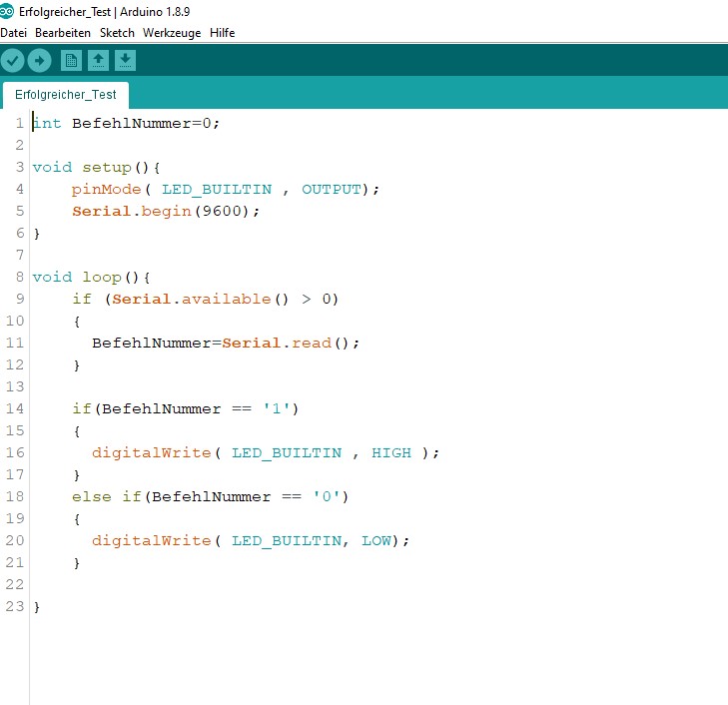728x705 pixels.
Task: Click 'HIGH' constant on line 16
Action: (391, 453)
